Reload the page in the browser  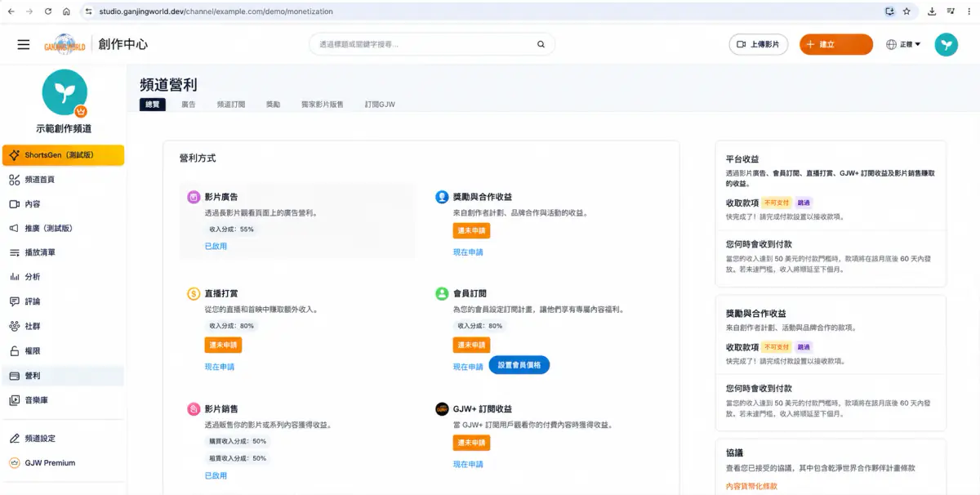[48, 11]
